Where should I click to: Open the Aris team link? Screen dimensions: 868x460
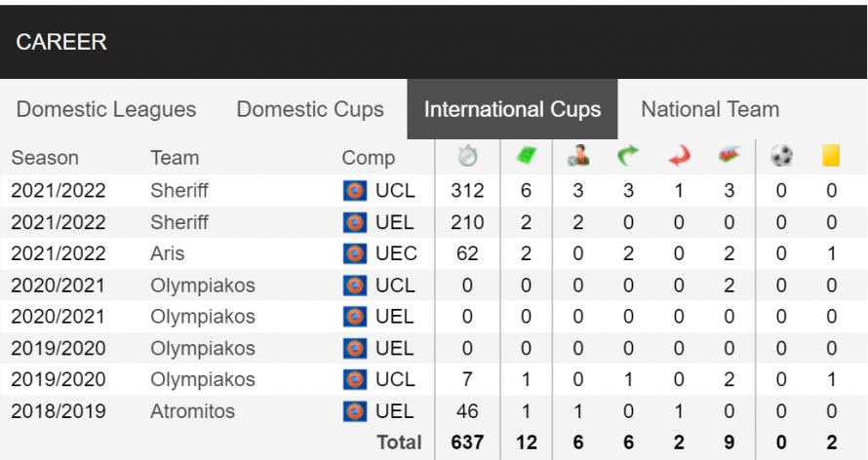[x=167, y=253]
